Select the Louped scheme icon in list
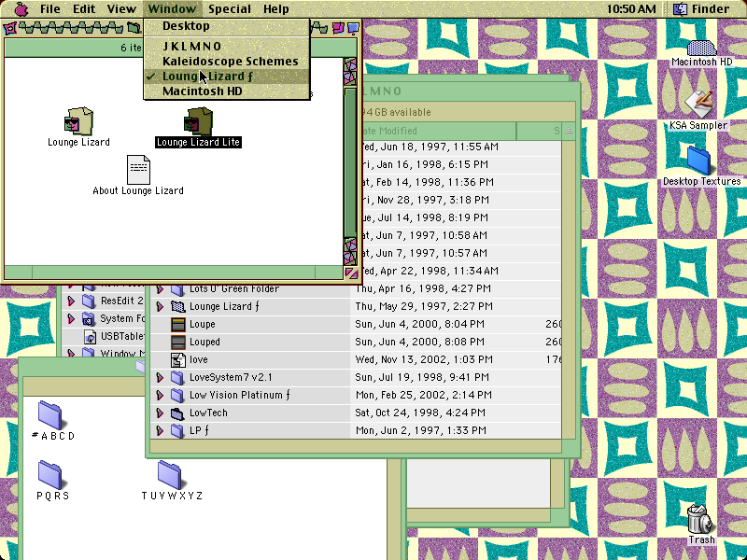 (177, 342)
